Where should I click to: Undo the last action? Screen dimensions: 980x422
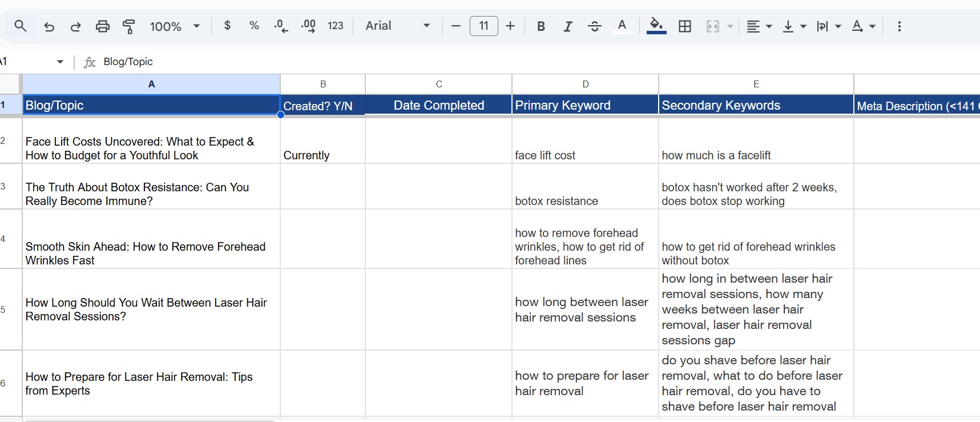coord(49,26)
